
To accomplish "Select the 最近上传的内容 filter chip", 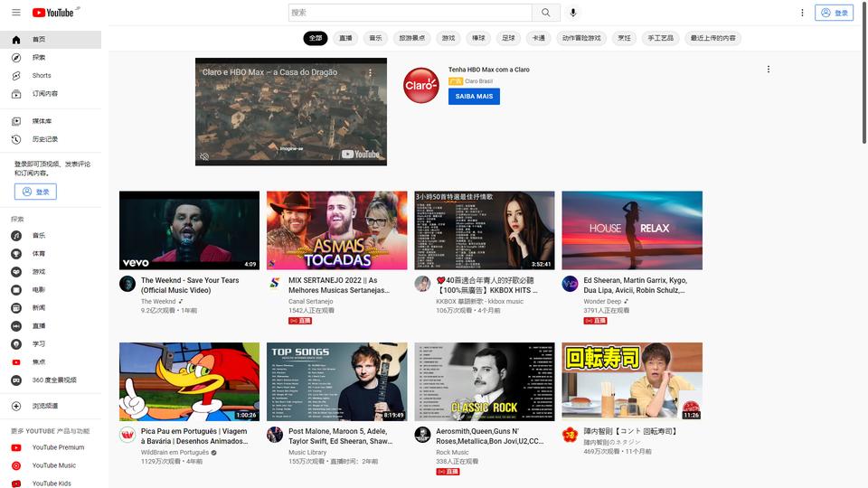I will pos(713,38).
